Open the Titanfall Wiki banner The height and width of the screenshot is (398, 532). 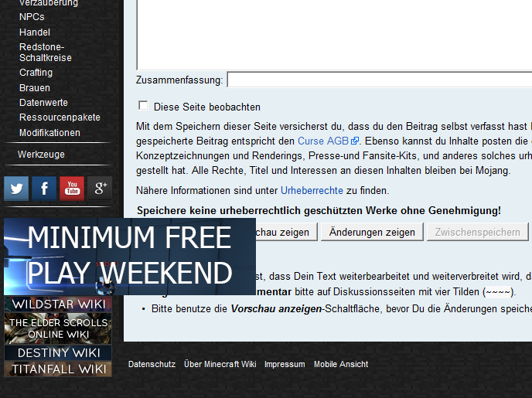58,369
